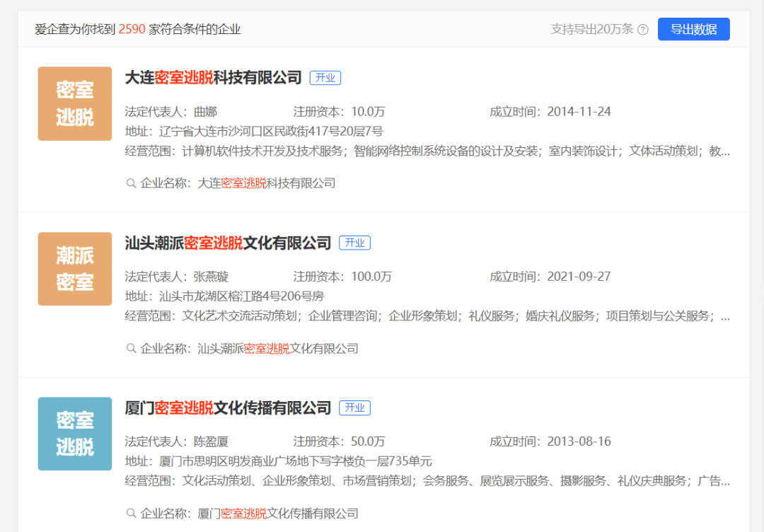Click the orange 密室逃脱 logo of the Dalian company
764x532 pixels.
click(74, 103)
